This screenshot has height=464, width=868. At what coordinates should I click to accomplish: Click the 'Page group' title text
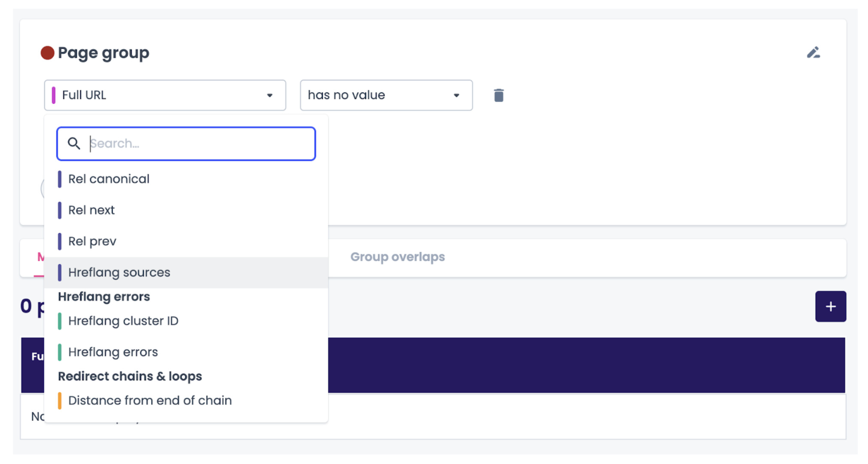pyautogui.click(x=103, y=53)
